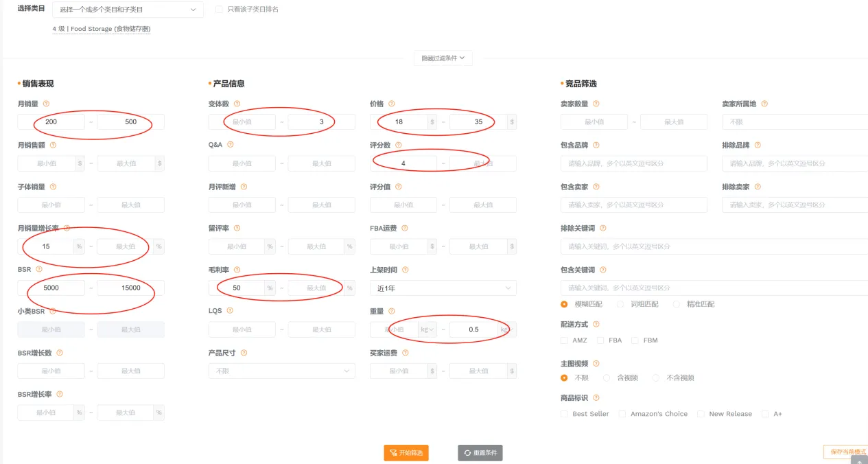Click 月销量 minimum field showing 200
The width and height of the screenshot is (868, 464).
click(51, 121)
